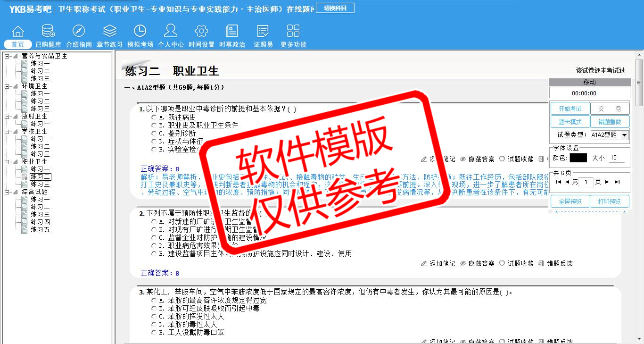Go to the previous page arrow

pos(567,182)
